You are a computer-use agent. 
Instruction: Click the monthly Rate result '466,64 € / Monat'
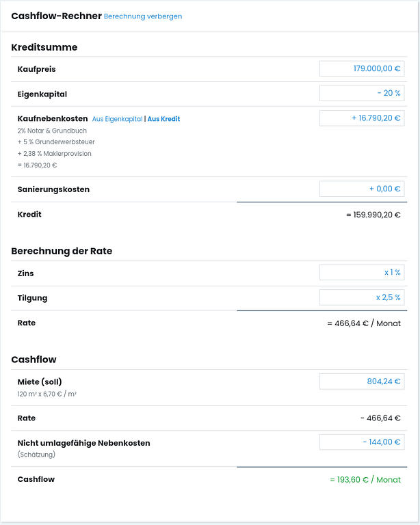364,323
